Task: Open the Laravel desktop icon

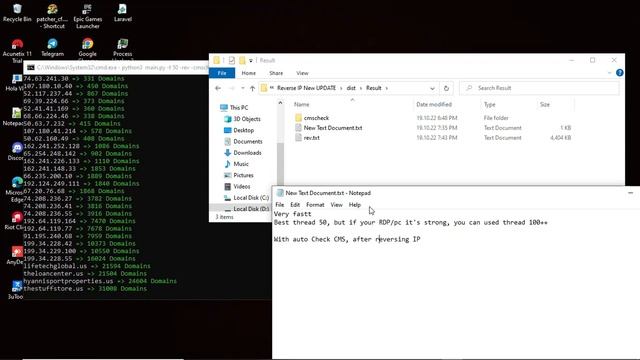Action: [122, 13]
